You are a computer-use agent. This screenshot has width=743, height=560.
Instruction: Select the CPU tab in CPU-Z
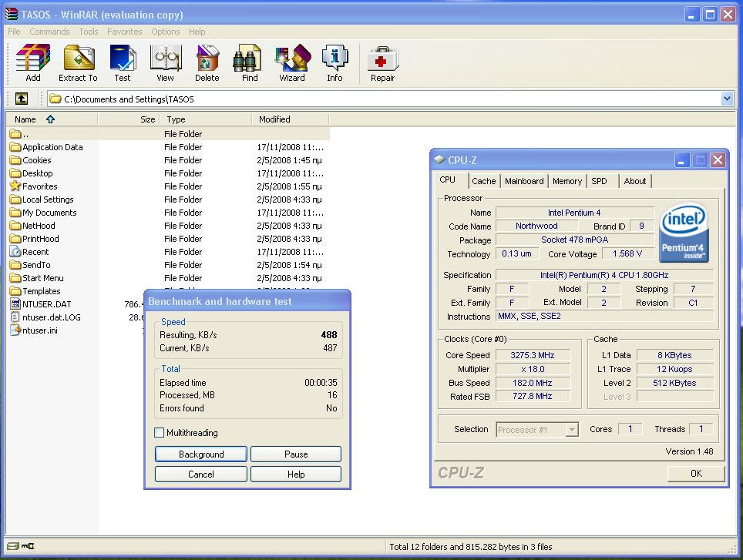point(447,180)
